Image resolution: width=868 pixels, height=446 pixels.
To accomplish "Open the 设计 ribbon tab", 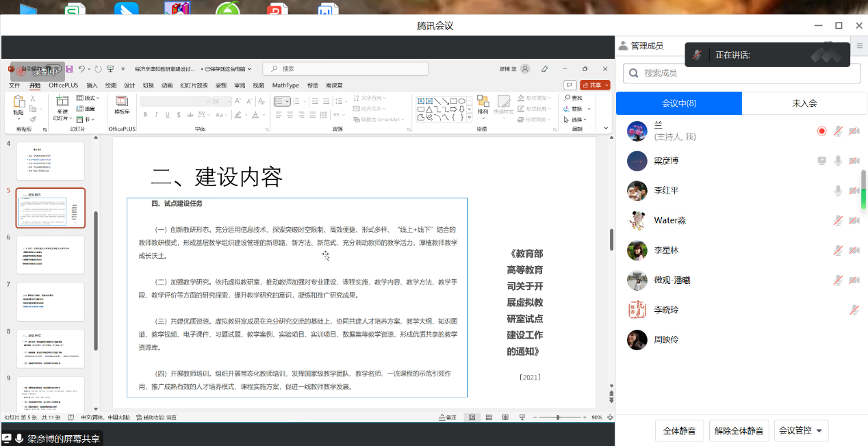I will coord(129,86).
